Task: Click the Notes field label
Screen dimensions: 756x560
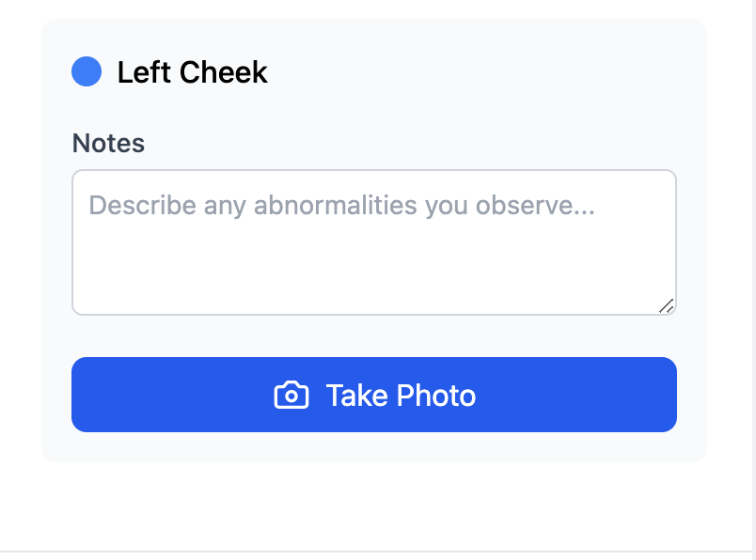Action: [108, 143]
